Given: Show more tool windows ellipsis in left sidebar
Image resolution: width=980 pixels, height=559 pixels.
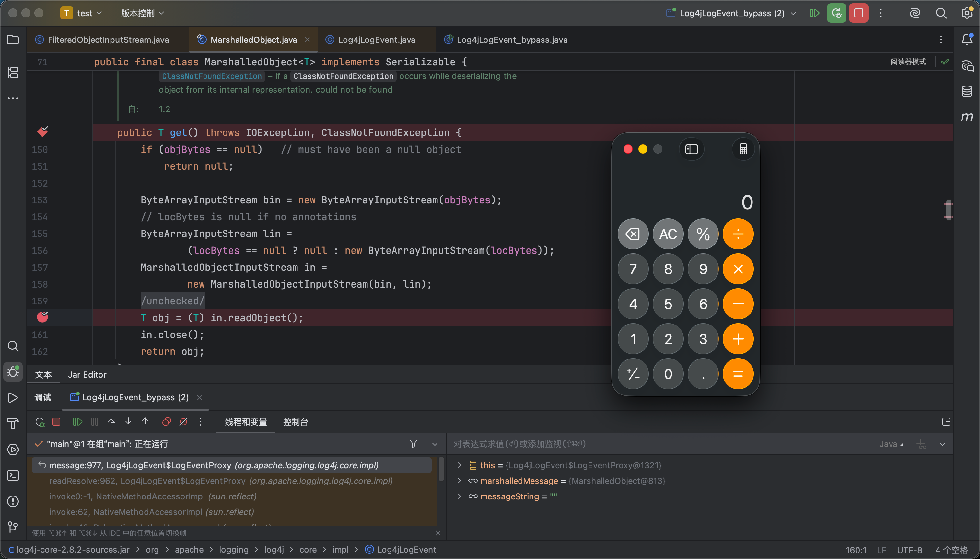Looking at the screenshot, I should tap(13, 98).
